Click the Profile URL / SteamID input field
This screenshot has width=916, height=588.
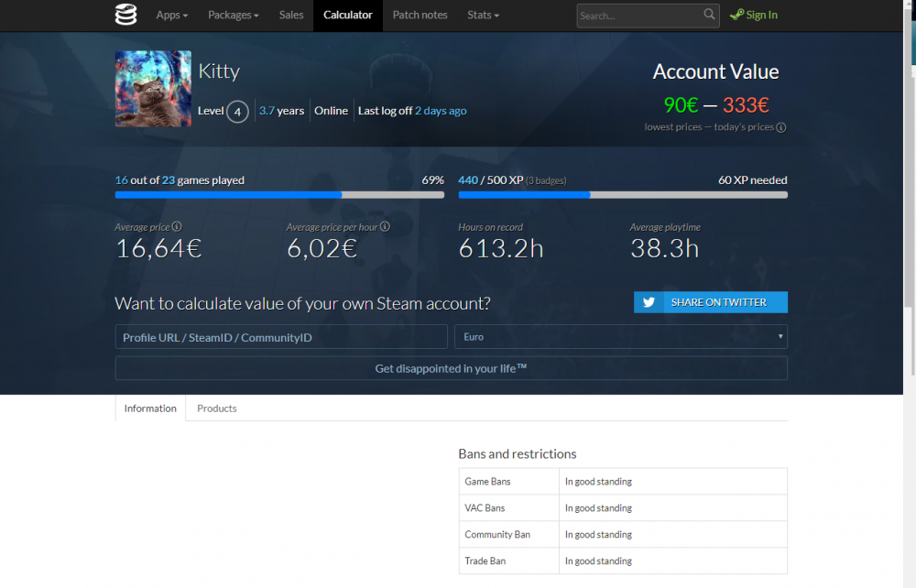click(x=281, y=337)
